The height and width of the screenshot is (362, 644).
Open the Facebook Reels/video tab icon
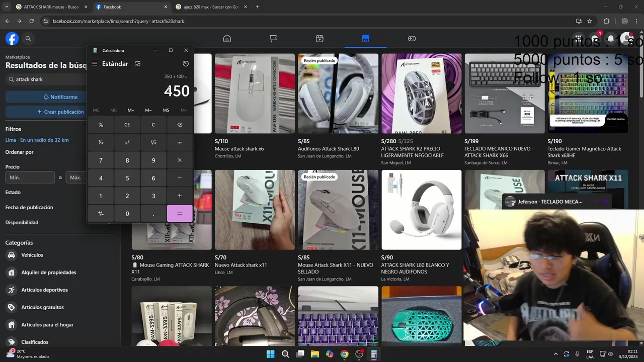(319, 39)
